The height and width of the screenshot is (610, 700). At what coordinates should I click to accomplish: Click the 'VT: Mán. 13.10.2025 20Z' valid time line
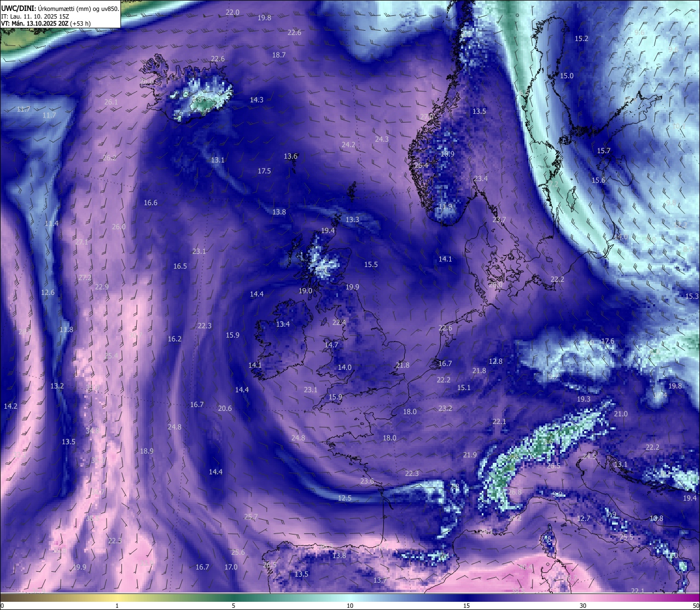coord(46,24)
